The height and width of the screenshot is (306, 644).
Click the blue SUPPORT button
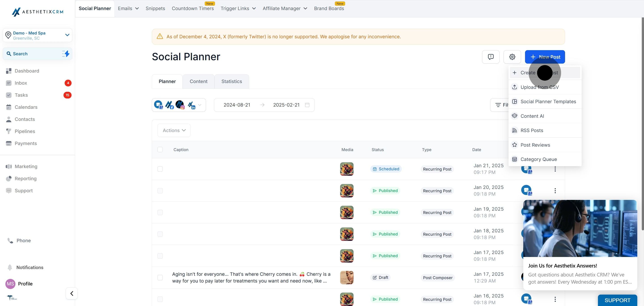tap(617, 300)
